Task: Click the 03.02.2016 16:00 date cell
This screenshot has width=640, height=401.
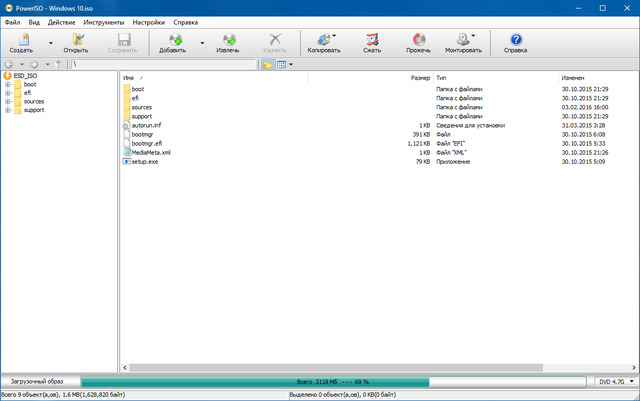Action: click(x=585, y=107)
